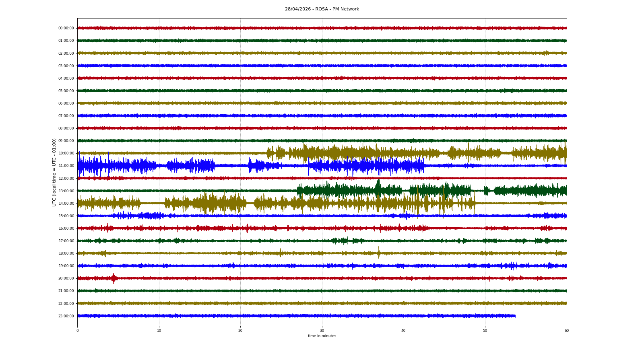Click the plot title "28/04/2026 - ROSA - PM Network"
This screenshot has width=644, height=362.
322,9
